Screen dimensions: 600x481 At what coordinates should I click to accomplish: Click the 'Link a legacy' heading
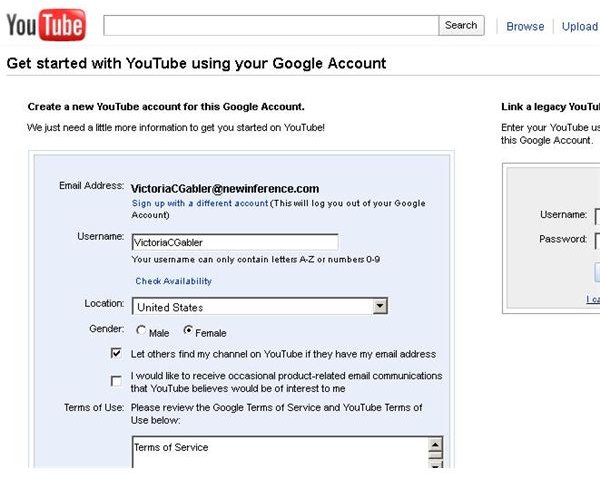point(550,107)
